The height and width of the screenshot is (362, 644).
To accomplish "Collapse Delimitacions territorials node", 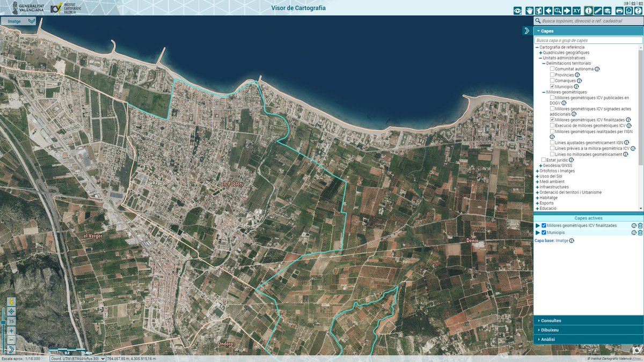I will (544, 63).
